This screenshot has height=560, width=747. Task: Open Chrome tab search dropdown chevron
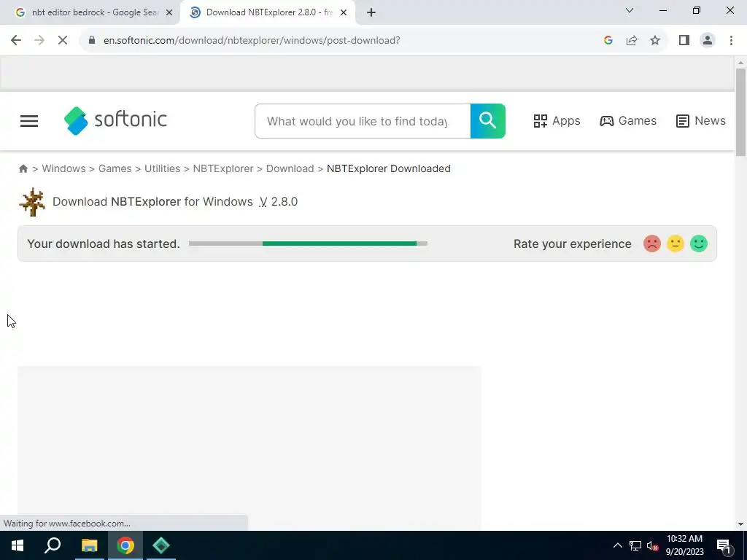[630, 10]
